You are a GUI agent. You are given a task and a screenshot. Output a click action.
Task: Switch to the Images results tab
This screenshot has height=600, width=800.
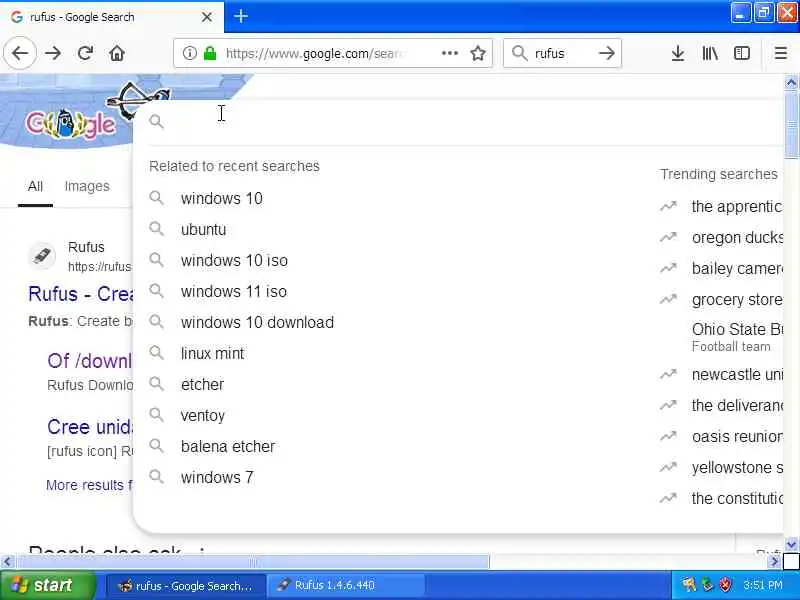(x=87, y=186)
